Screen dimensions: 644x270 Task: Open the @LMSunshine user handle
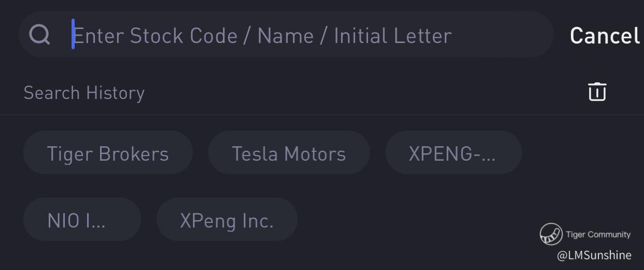[x=594, y=255]
